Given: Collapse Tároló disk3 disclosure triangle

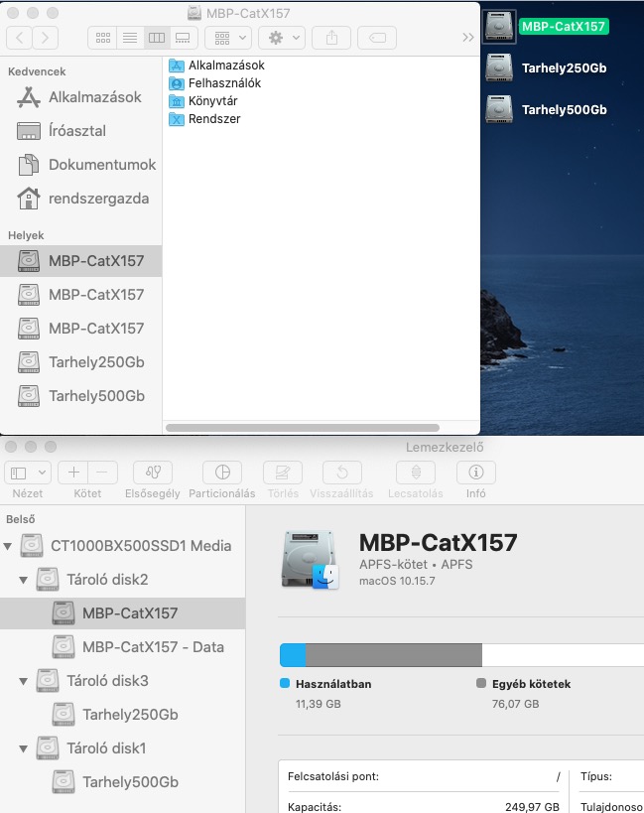Looking at the screenshot, I should point(23,681).
